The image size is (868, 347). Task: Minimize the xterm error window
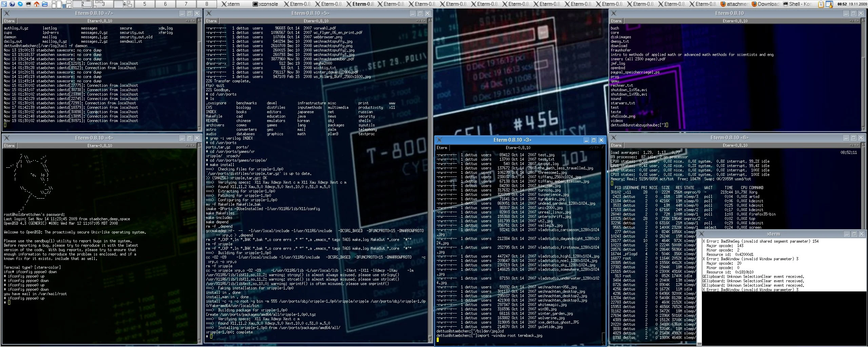pyautogui.click(x=847, y=234)
